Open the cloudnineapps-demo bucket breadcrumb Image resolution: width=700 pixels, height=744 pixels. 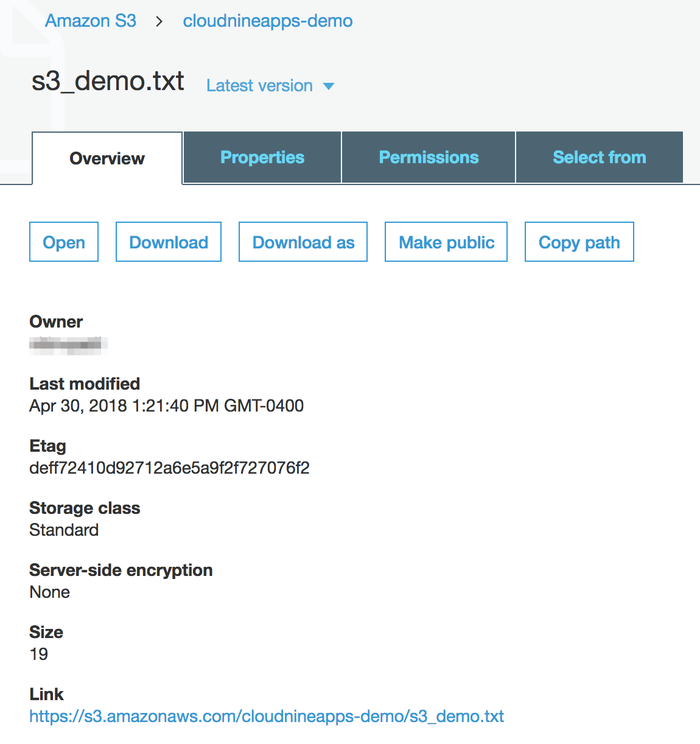pos(268,21)
